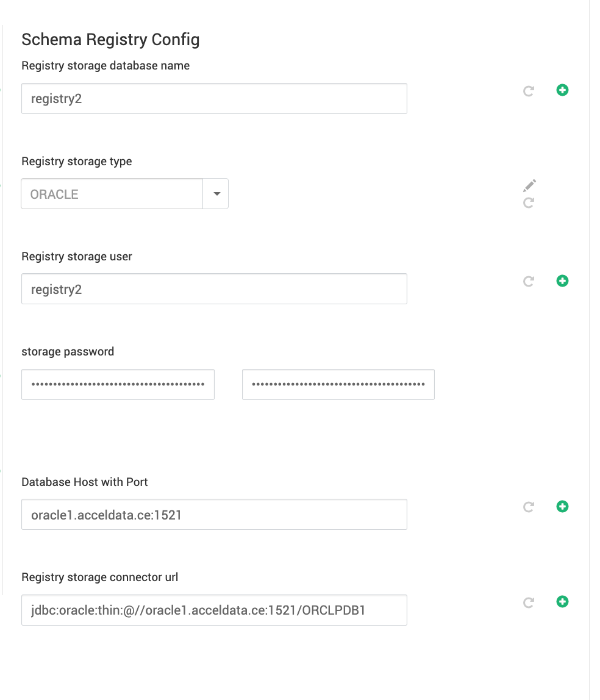Click undo icon for Database Host with Port

529,507
